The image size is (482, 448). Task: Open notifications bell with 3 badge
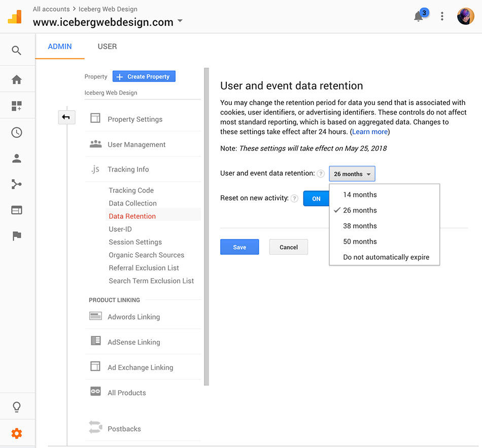coord(420,15)
